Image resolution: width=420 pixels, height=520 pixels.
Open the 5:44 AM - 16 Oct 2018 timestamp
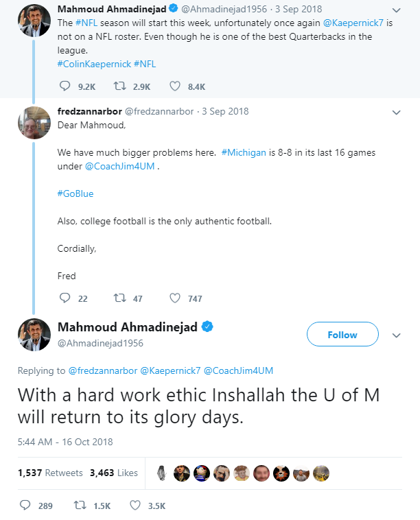tap(65, 442)
